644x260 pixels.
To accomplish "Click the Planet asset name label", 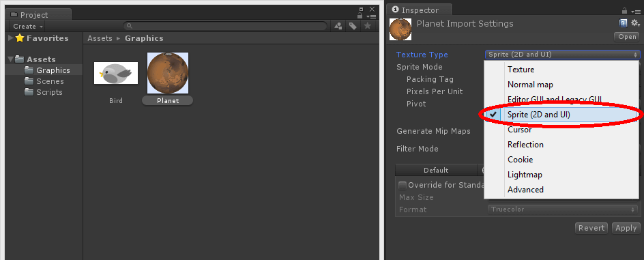I will pyautogui.click(x=168, y=100).
